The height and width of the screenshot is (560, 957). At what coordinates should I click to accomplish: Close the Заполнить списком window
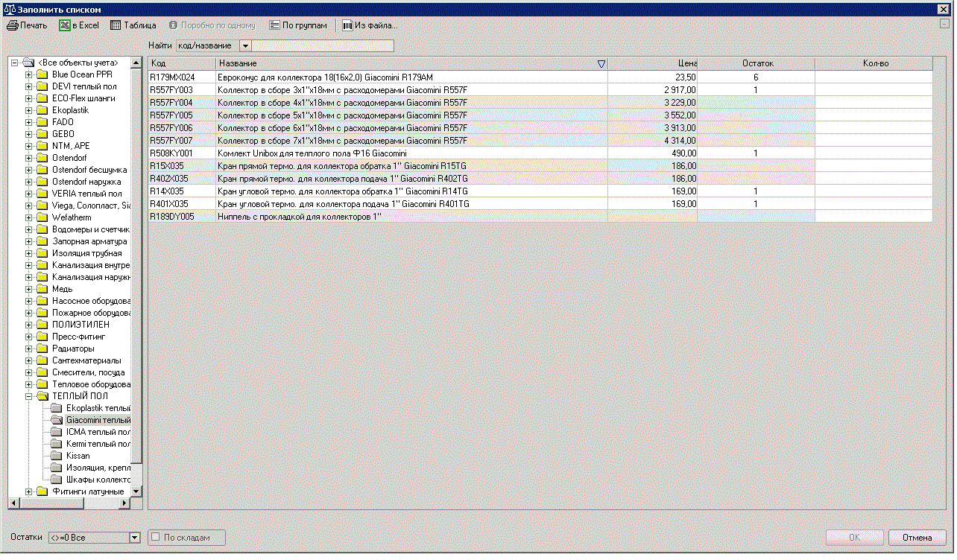[942, 8]
